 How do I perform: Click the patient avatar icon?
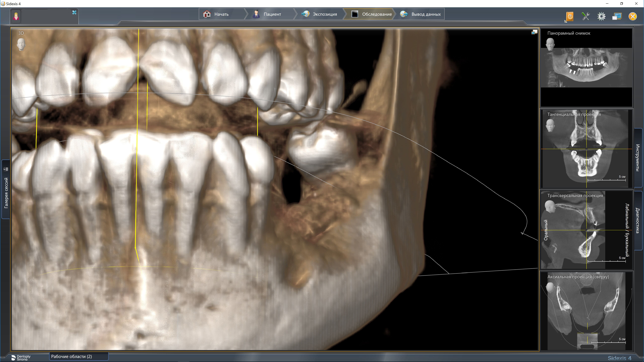16,16
